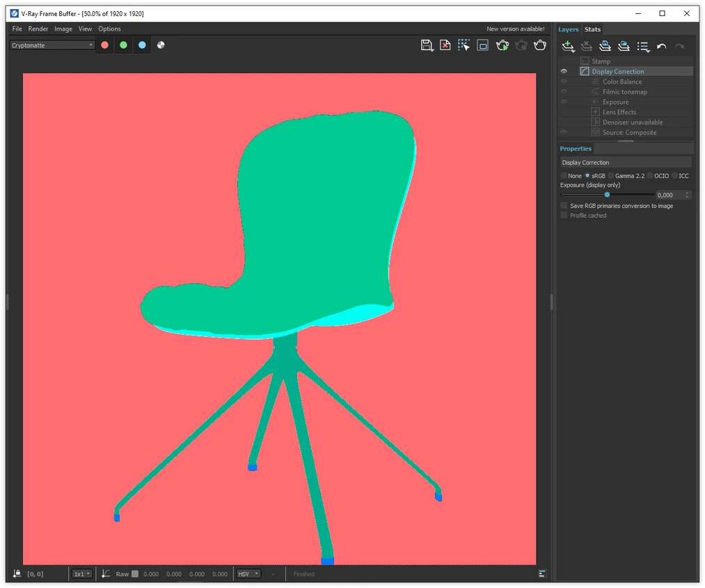
Task: Click the undo arrow in the Layers panel
Action: click(661, 46)
